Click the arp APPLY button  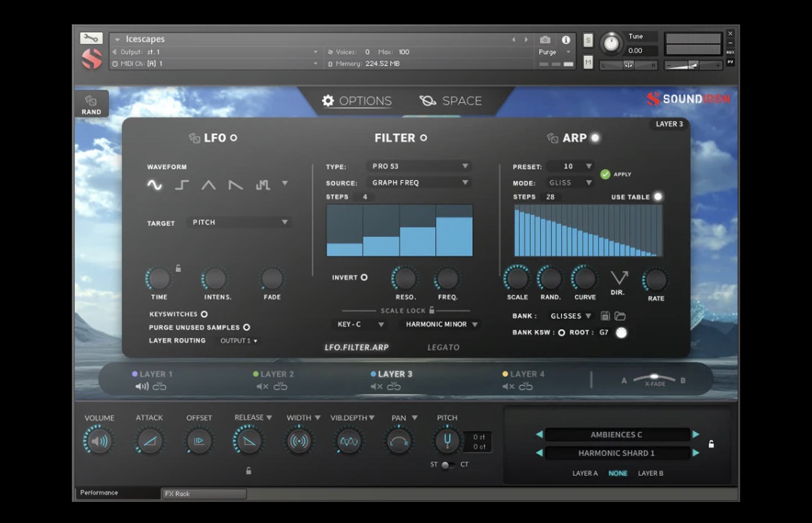point(605,174)
